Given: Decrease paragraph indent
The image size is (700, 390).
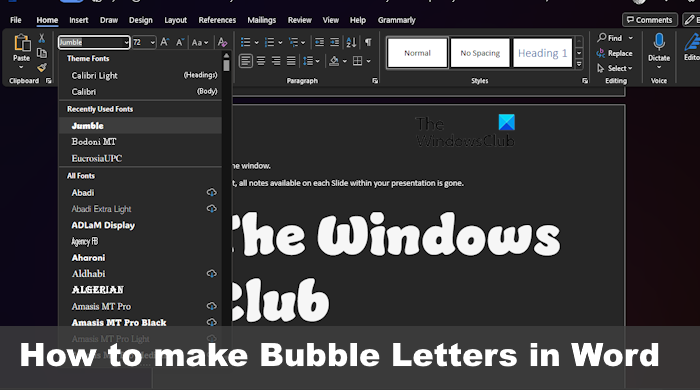Looking at the screenshot, I should [319, 42].
